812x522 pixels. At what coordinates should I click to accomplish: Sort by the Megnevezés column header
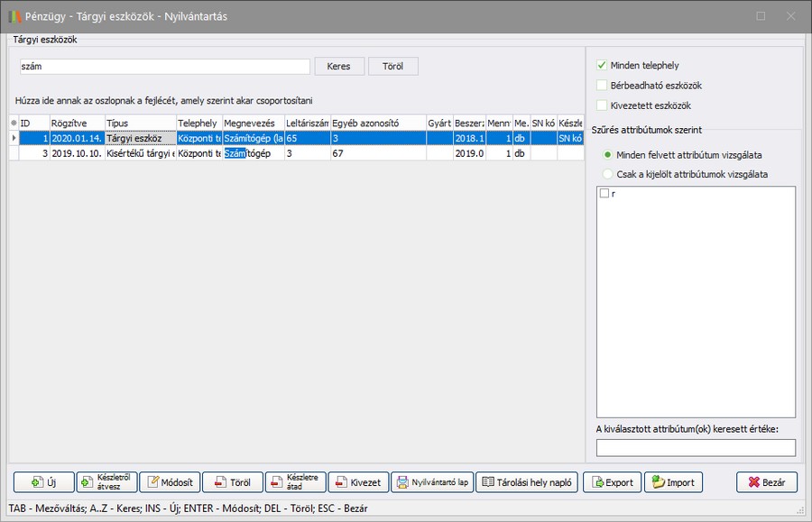[253, 123]
